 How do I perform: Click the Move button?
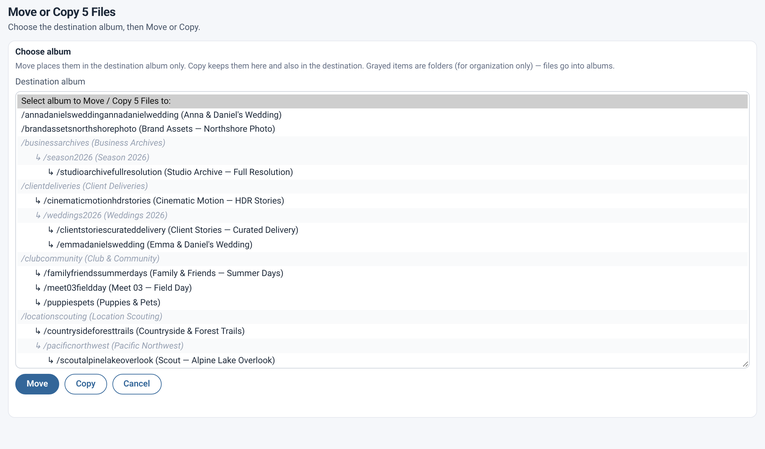pyautogui.click(x=37, y=384)
